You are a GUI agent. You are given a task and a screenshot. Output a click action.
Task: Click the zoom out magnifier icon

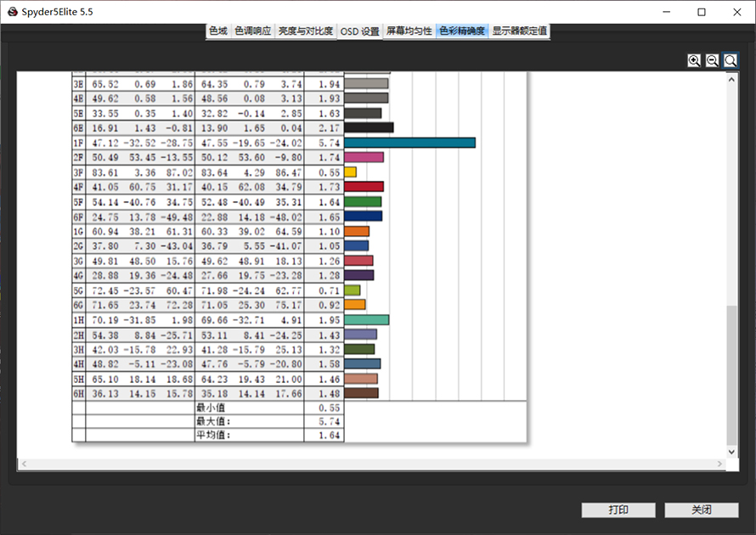713,60
